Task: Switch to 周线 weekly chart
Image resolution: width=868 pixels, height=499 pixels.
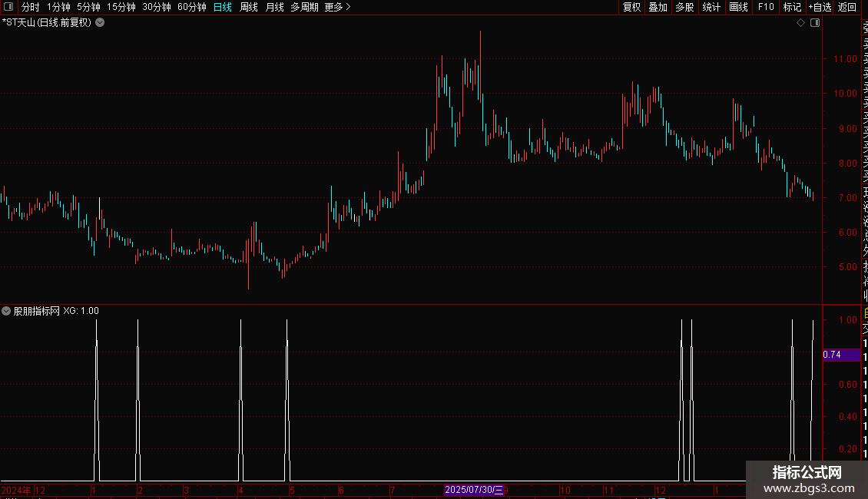Action: pyautogui.click(x=249, y=7)
